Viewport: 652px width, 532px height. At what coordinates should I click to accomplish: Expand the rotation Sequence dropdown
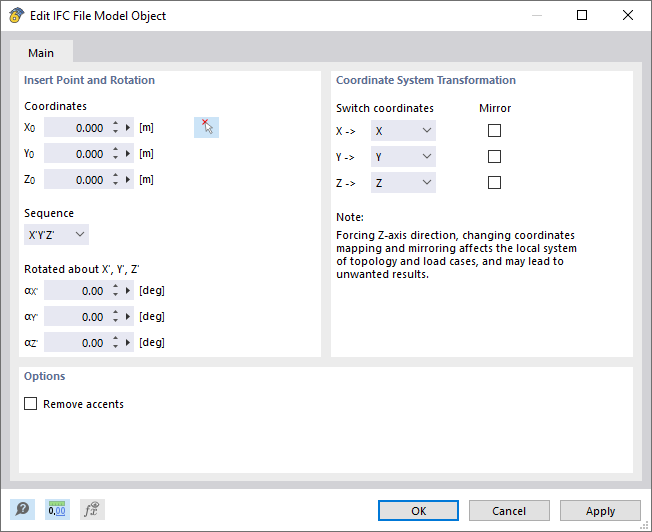56,234
